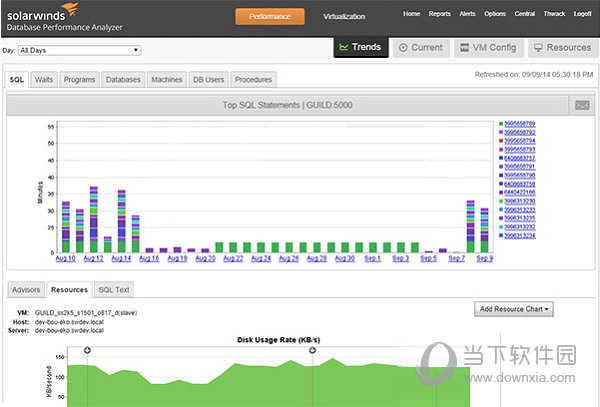Open the Advisors tab
This screenshot has height=407, width=600.
26,290
